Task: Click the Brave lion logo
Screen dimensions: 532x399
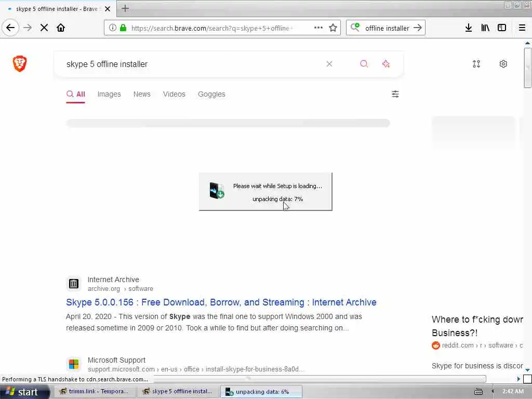Action: pos(20,63)
